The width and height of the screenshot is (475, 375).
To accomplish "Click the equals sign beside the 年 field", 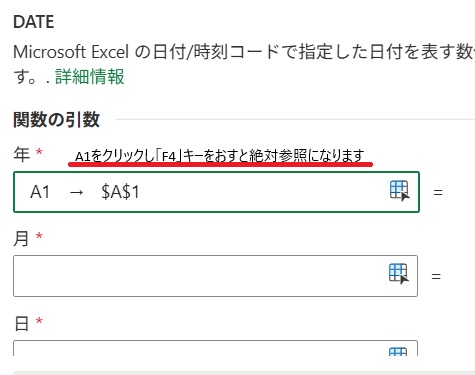I will [438, 192].
